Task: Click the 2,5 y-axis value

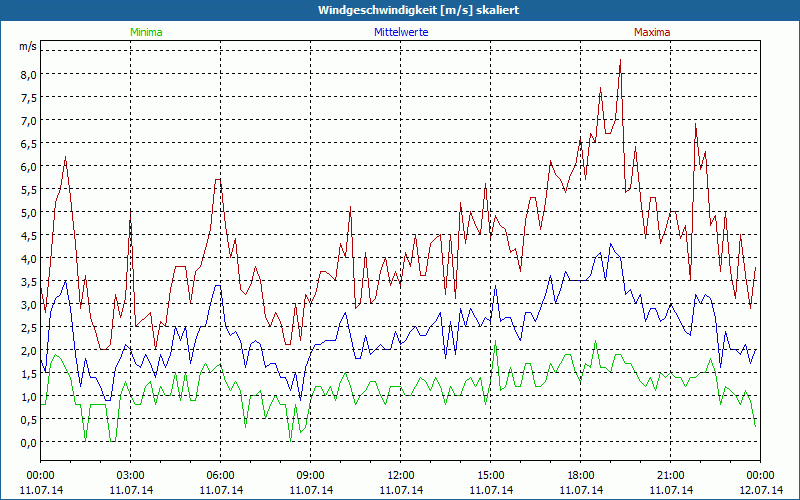Action: (x=29, y=327)
